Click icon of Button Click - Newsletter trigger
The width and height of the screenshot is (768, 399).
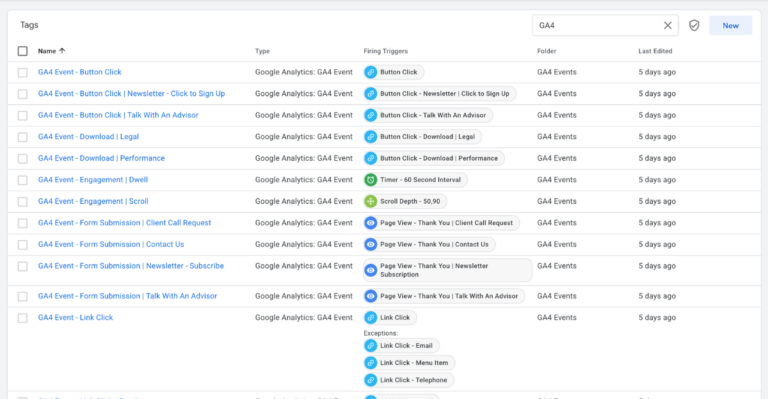[371, 94]
